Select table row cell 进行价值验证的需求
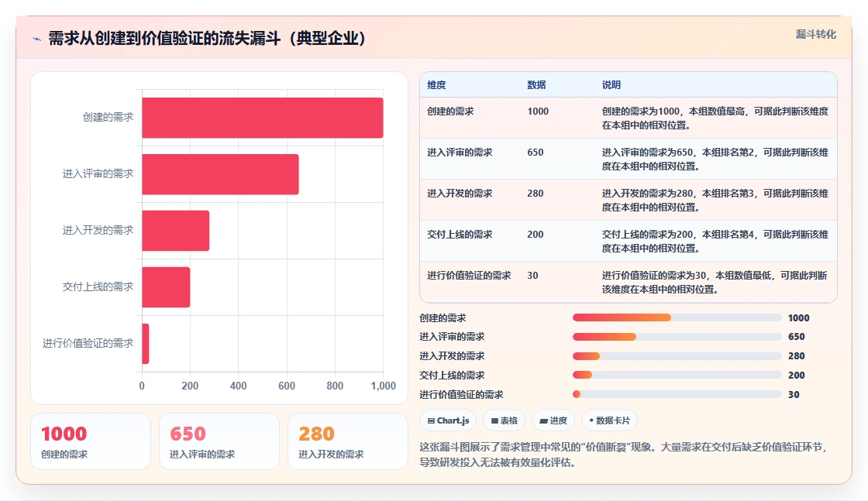This screenshot has width=868, height=501. pyautogui.click(x=469, y=275)
